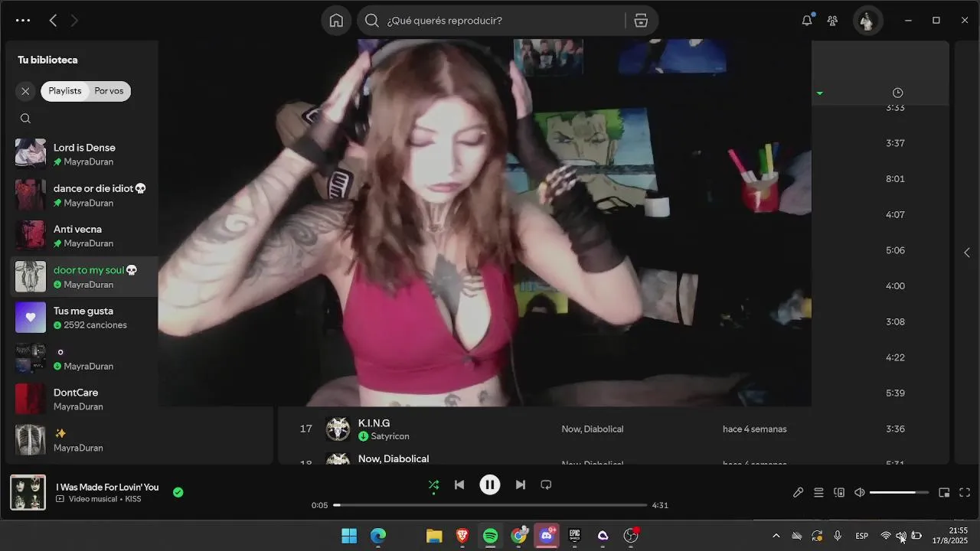Image resolution: width=980 pixels, height=551 pixels.
Task: Open the KISS artist link in player
Action: 133,499
